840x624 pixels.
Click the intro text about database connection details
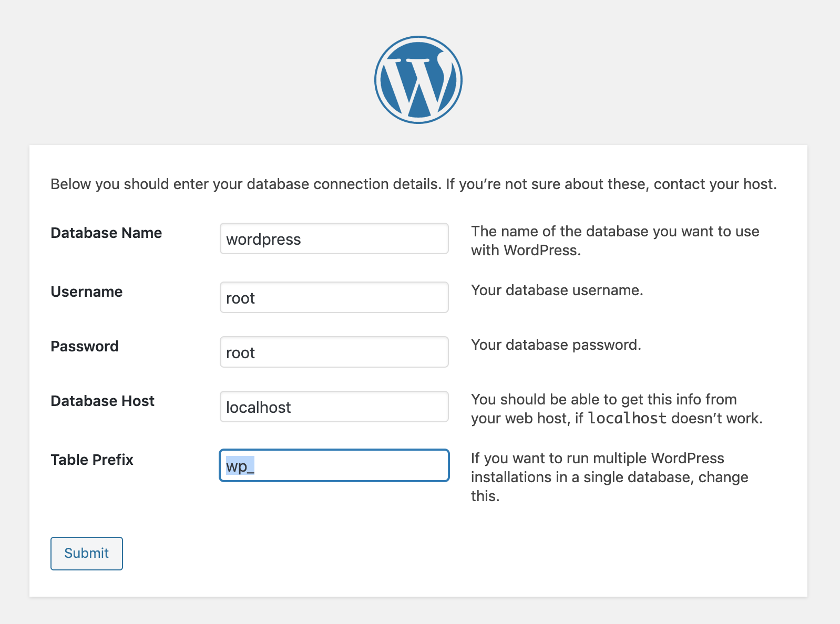pyautogui.click(x=414, y=184)
